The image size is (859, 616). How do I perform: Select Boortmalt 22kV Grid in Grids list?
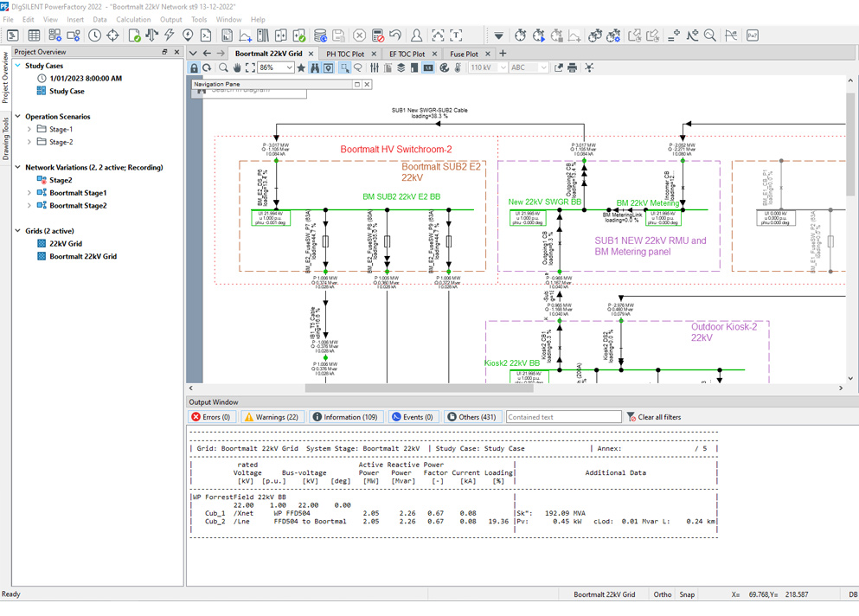pyautogui.click(x=82, y=256)
